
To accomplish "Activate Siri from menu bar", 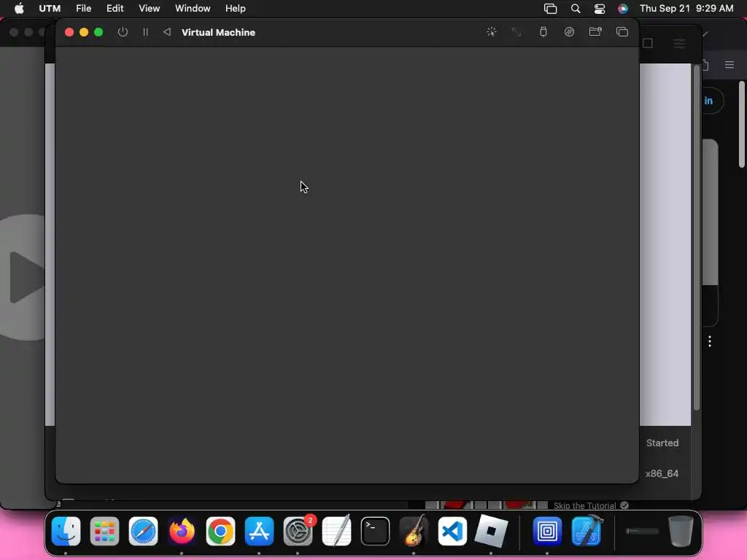I will click(623, 9).
